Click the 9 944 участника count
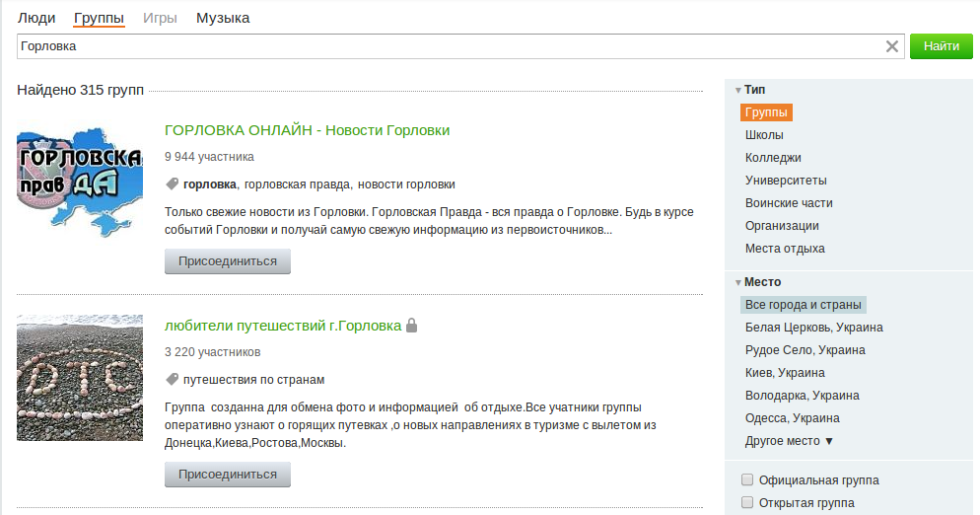 click(x=209, y=157)
